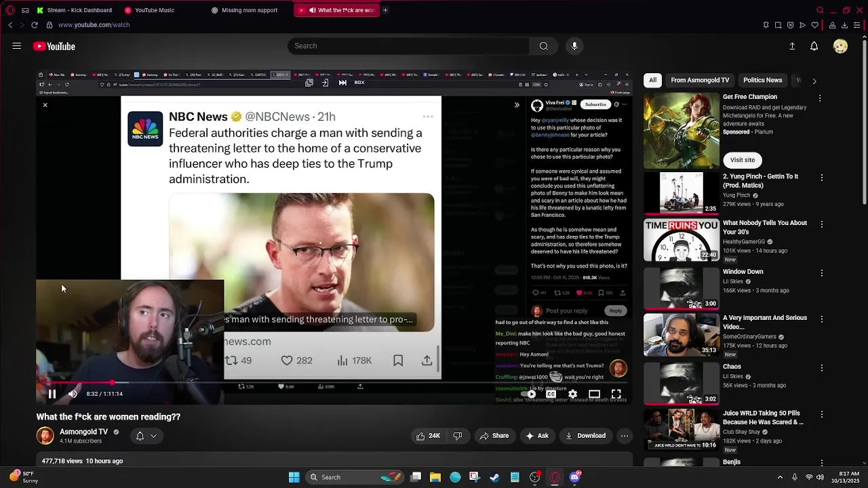Reload the current page

[x=34, y=25]
